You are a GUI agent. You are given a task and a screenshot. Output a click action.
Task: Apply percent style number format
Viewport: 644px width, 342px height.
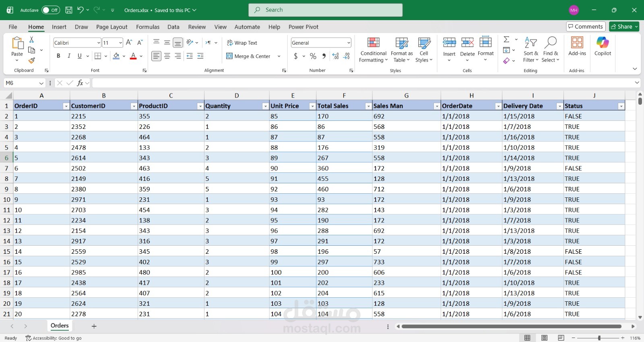(x=313, y=56)
